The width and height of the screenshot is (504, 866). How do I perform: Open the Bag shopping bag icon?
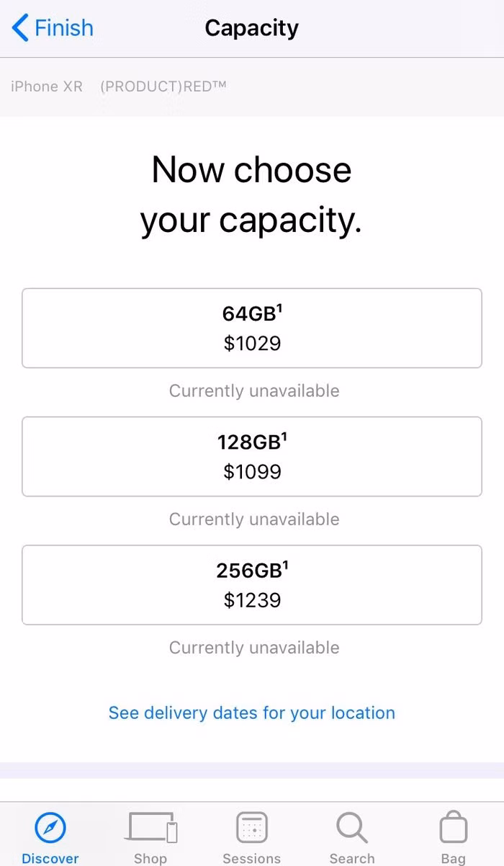pyautogui.click(x=453, y=828)
